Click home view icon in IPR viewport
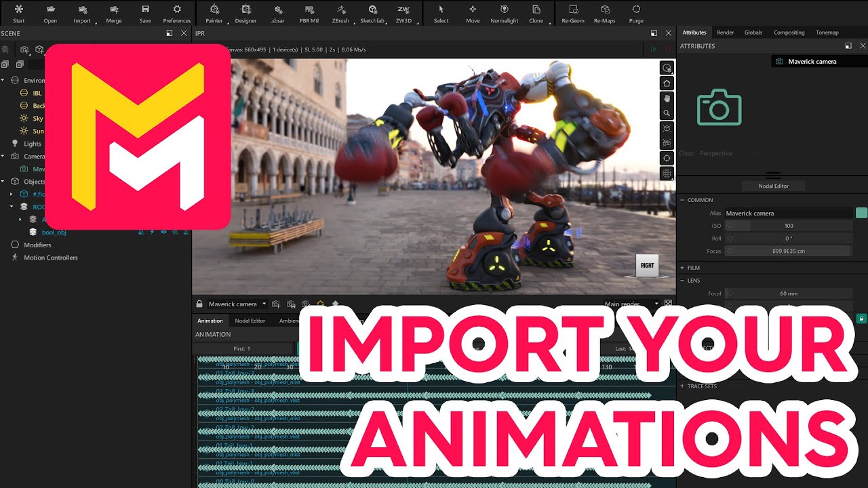The height and width of the screenshot is (488, 868). (x=667, y=83)
